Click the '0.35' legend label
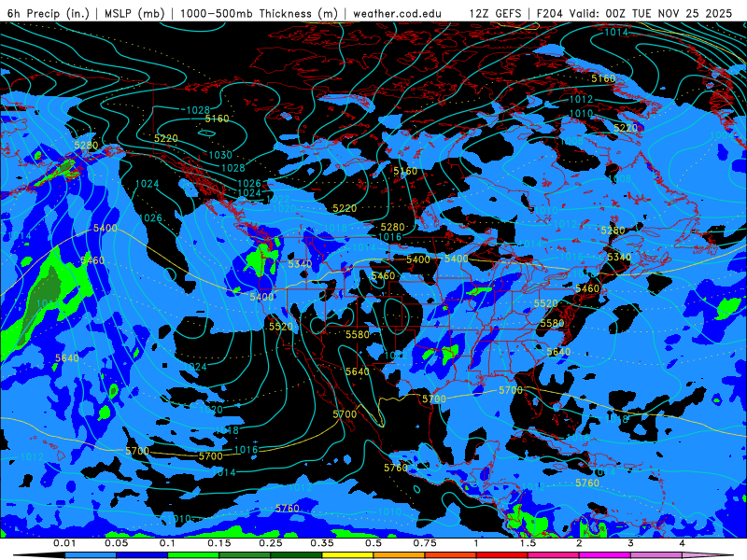 point(322,543)
